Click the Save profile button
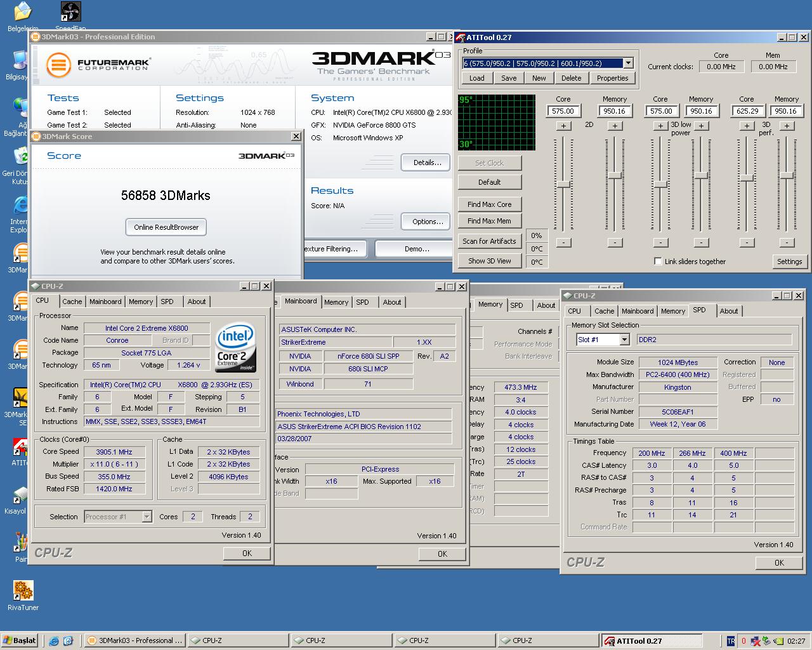 pos(509,78)
